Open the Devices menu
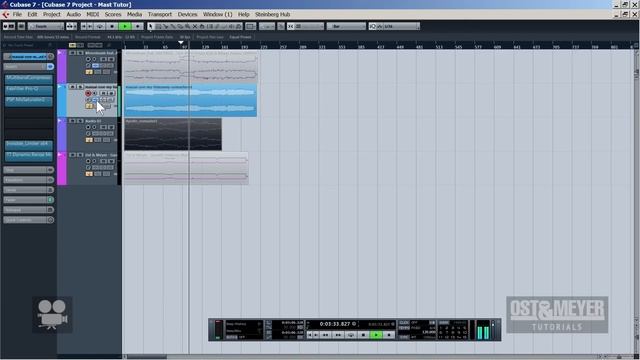640x360 pixels. (x=187, y=14)
